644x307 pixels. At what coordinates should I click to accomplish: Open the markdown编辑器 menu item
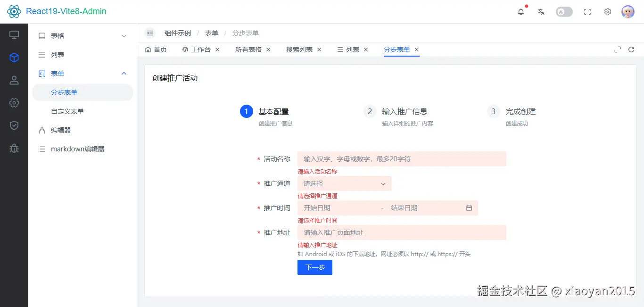pyautogui.click(x=83, y=149)
